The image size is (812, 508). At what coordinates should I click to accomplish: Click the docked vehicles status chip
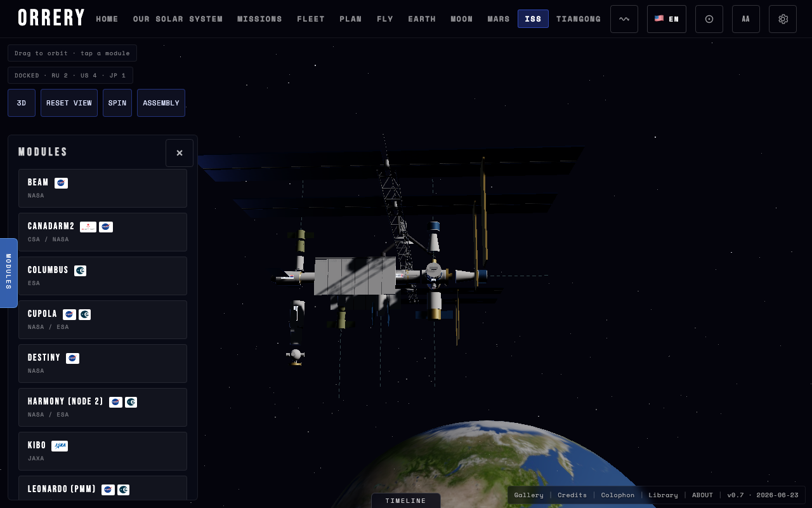click(70, 76)
